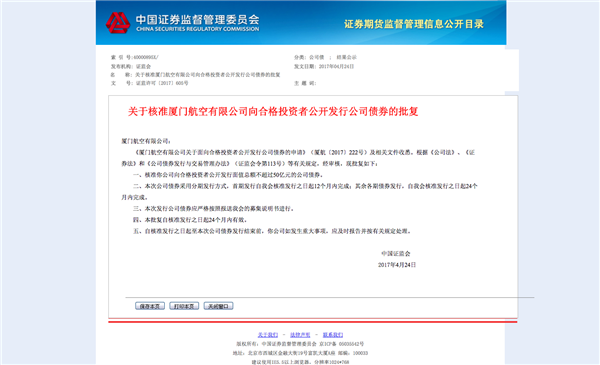Open the 法律声明 legal statement link
600x365 pixels.
click(x=300, y=335)
